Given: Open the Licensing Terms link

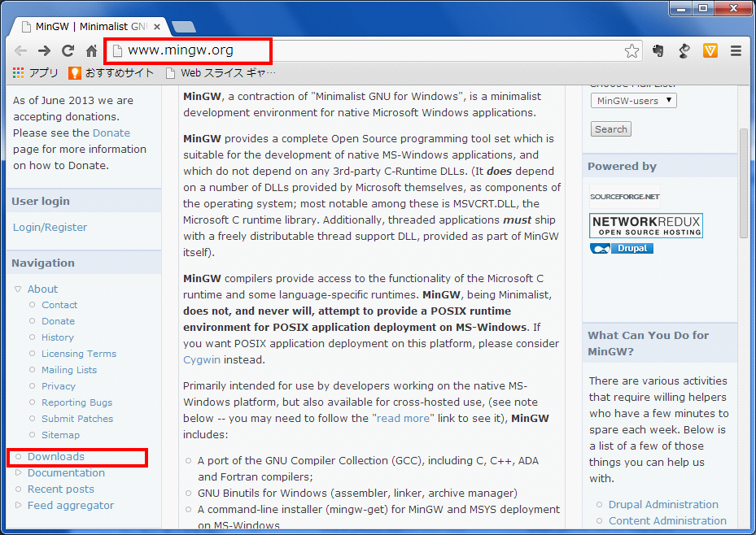Looking at the screenshot, I should (79, 354).
